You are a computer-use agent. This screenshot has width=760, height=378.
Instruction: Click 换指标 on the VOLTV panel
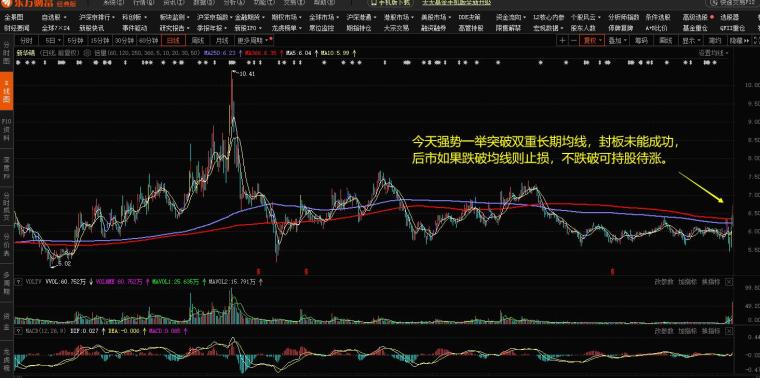pyautogui.click(x=711, y=282)
